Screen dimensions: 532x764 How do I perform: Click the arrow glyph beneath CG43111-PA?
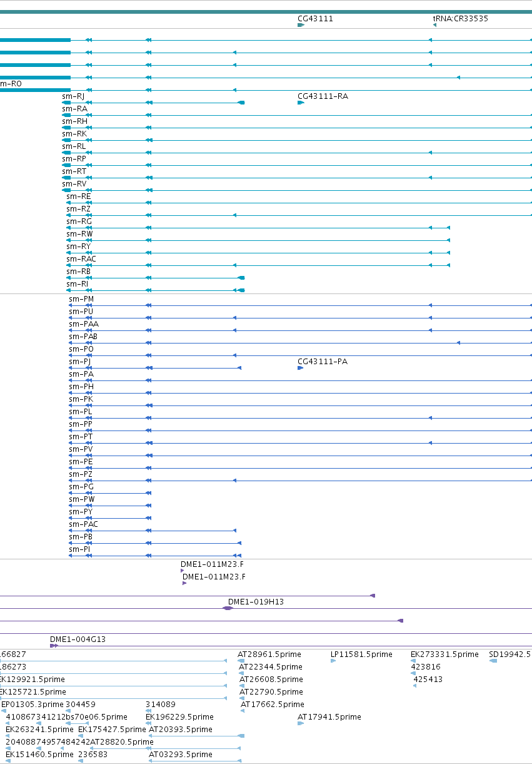click(301, 368)
